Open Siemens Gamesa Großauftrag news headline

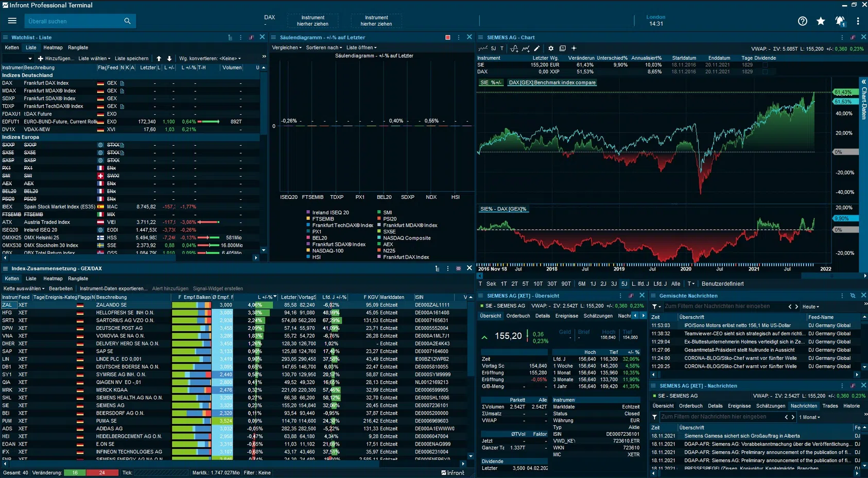click(x=742, y=436)
